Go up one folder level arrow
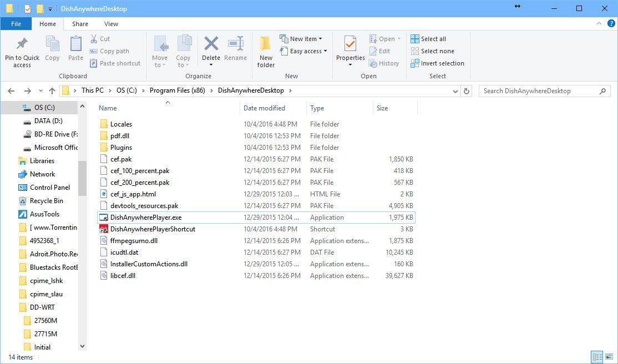Viewport: 618px width, 364px height. coord(52,90)
